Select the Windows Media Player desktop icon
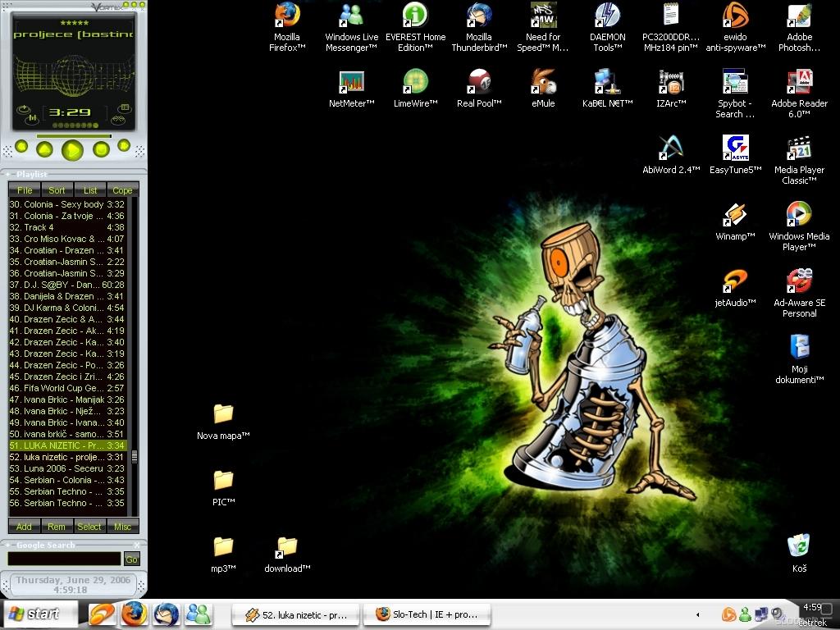 click(799, 226)
